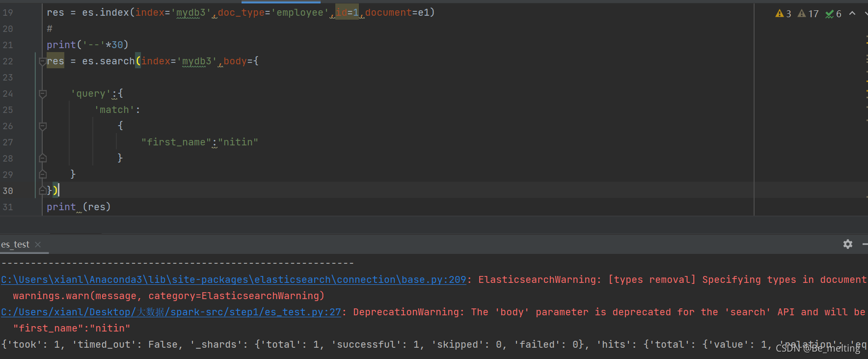Image resolution: width=868 pixels, height=359 pixels.
Task: Click fold end marker on line 30
Action: tap(43, 191)
